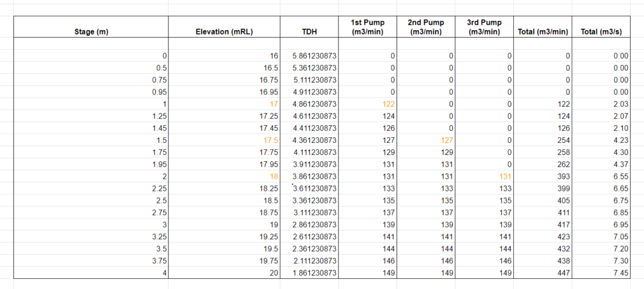Select the Stage (m) header cell
The width and height of the screenshot is (644, 289).
(91, 26)
